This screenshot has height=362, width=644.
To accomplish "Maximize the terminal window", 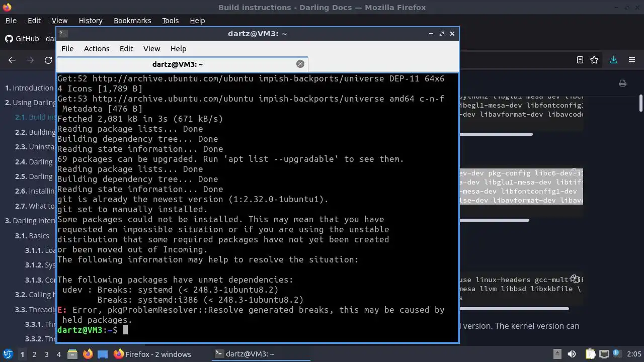I will pos(441,34).
